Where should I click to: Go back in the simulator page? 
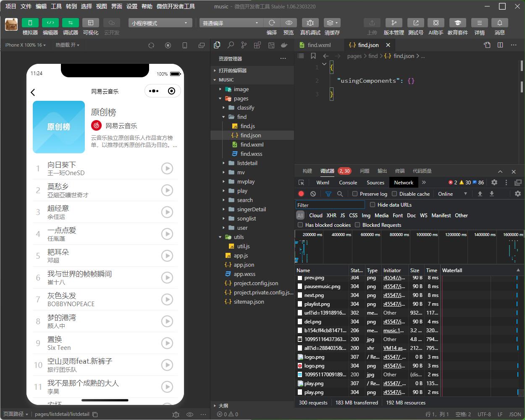tap(33, 92)
